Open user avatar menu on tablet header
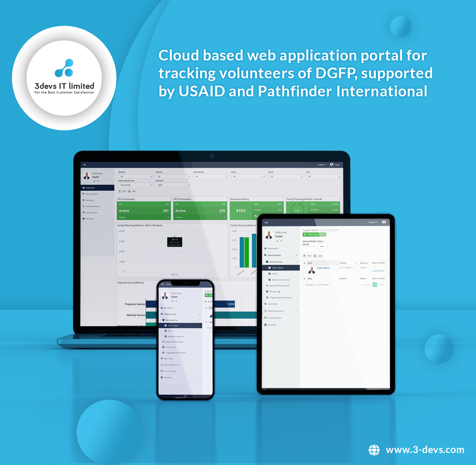Screen dimensions: 476x465 (384, 222)
